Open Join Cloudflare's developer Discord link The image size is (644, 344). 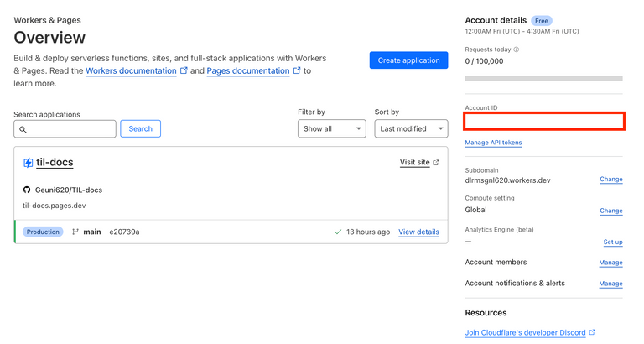point(525,332)
